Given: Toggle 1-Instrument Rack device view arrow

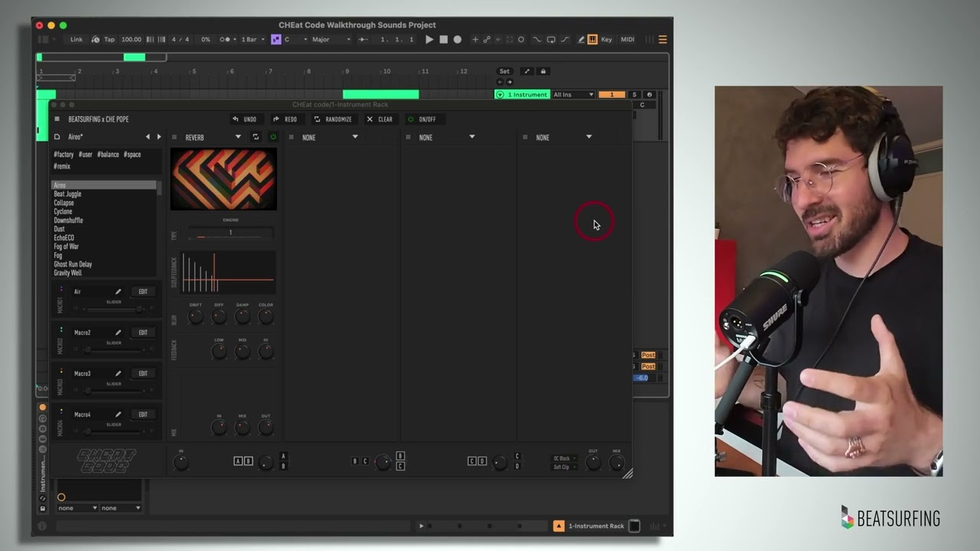Looking at the screenshot, I should click(559, 526).
